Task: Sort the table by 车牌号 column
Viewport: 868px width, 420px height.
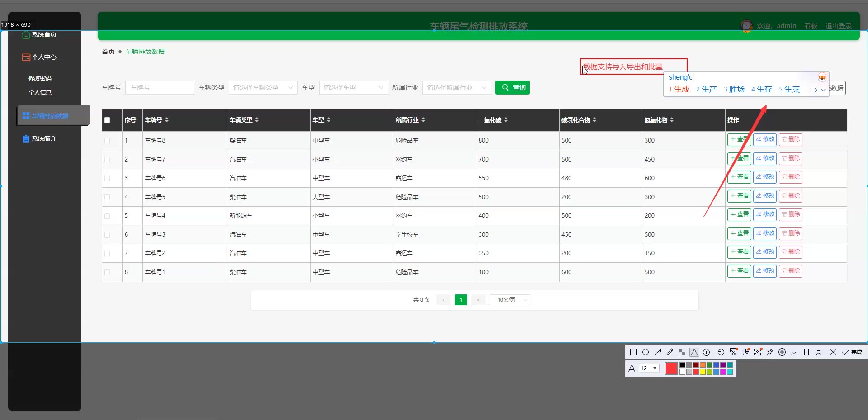Action: pos(167,120)
